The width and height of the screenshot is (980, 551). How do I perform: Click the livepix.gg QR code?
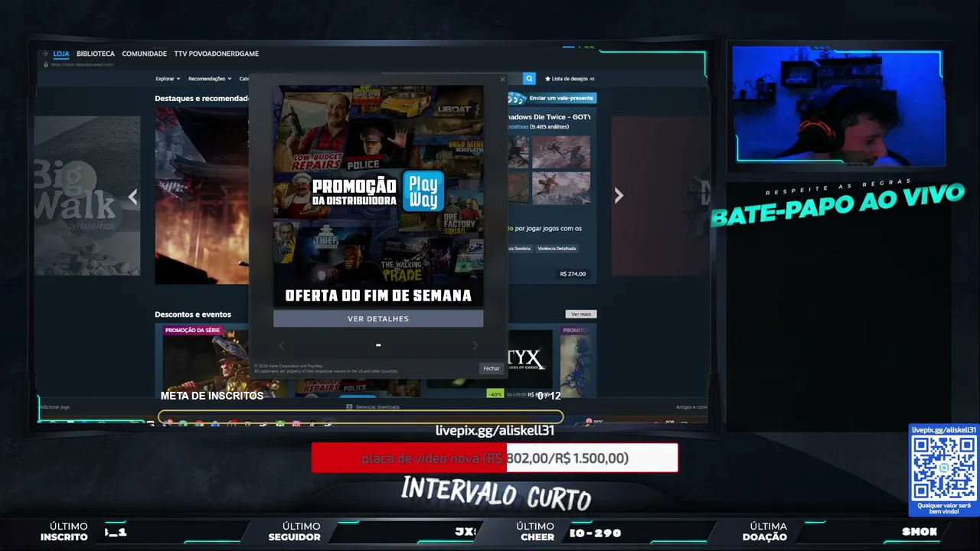944,468
